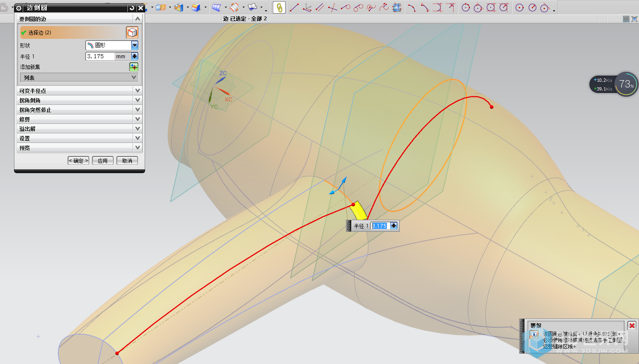Open dropdown next to Through Curves surface icon
This screenshot has height=364, width=639.
[x=225, y=7]
